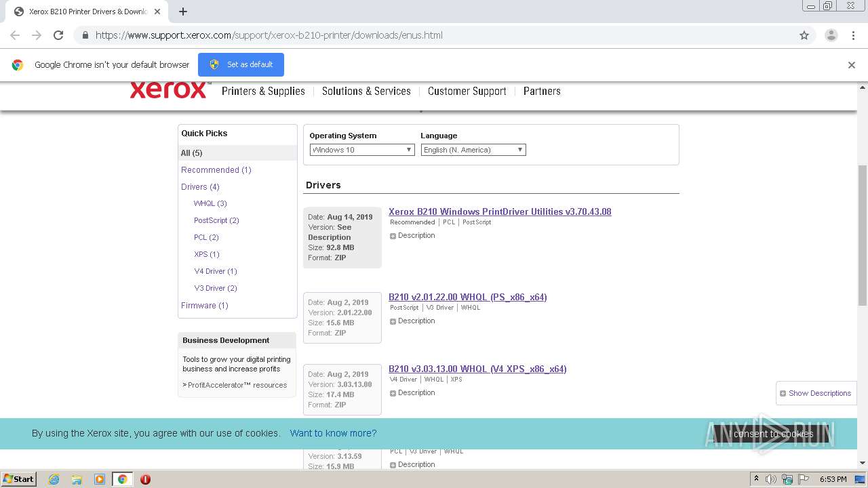The width and height of the screenshot is (868, 488).
Task: Filter by Drivers (4)
Action: point(200,187)
